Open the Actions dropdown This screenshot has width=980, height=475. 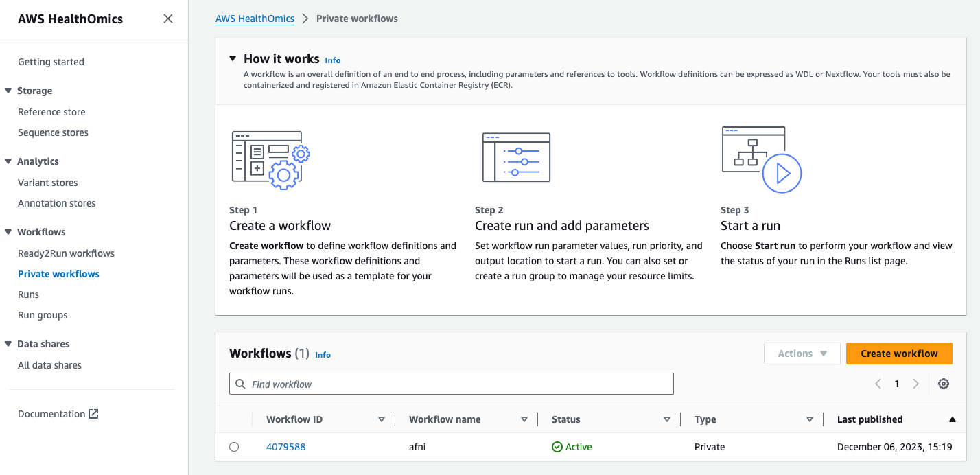click(802, 354)
